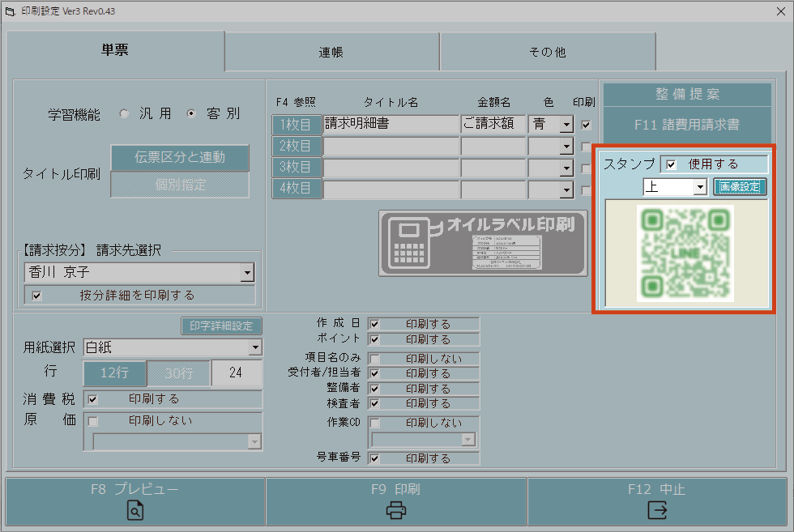Open the stamp position dropdown showing 上
794x532 pixels.
point(700,187)
